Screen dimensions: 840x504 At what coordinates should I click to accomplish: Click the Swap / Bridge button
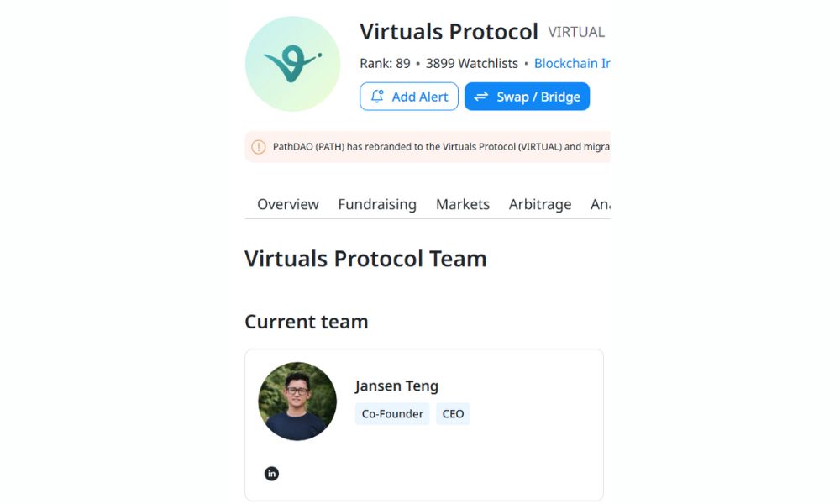click(x=527, y=96)
